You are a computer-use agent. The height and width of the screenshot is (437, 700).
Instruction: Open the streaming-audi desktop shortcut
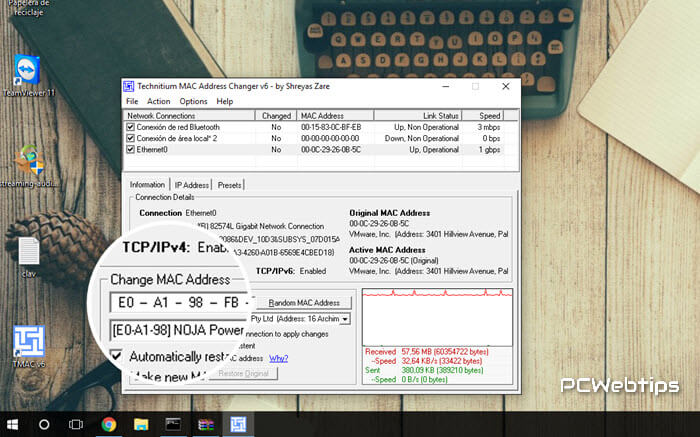[x=29, y=166]
